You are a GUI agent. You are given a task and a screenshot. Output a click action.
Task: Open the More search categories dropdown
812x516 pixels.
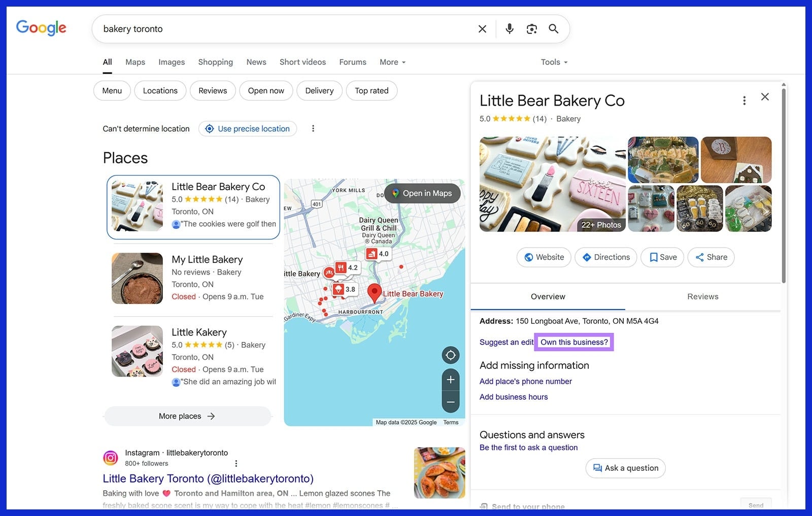392,62
